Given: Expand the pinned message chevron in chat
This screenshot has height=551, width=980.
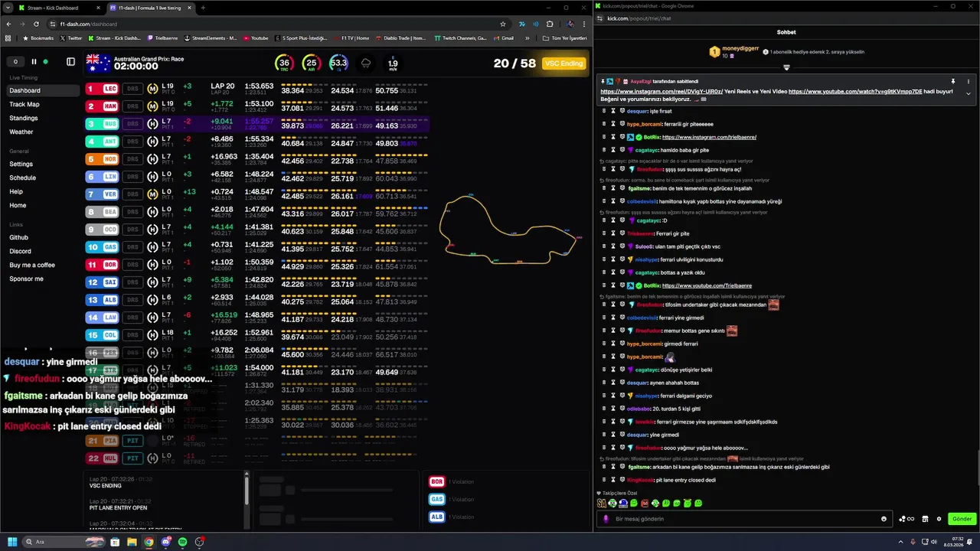Looking at the screenshot, I should coord(969,93).
